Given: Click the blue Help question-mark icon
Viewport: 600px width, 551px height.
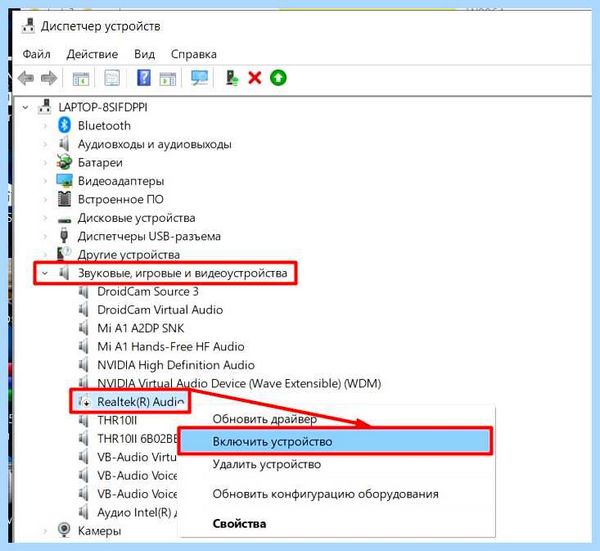Looking at the screenshot, I should tap(144, 78).
